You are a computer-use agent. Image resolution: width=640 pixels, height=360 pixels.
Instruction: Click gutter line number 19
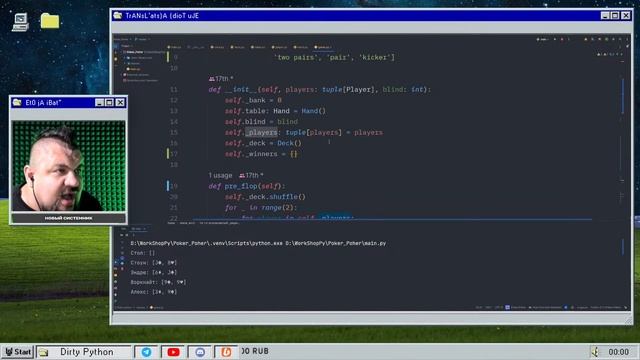coord(174,186)
